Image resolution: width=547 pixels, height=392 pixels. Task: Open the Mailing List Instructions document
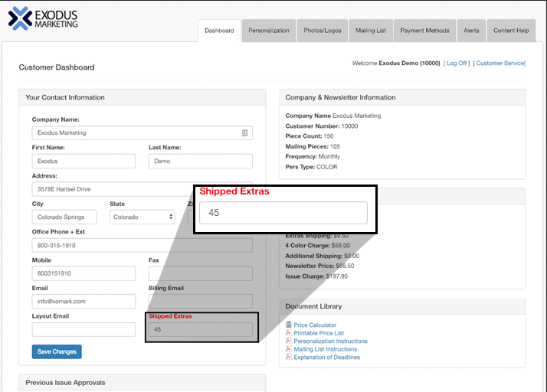(326, 349)
